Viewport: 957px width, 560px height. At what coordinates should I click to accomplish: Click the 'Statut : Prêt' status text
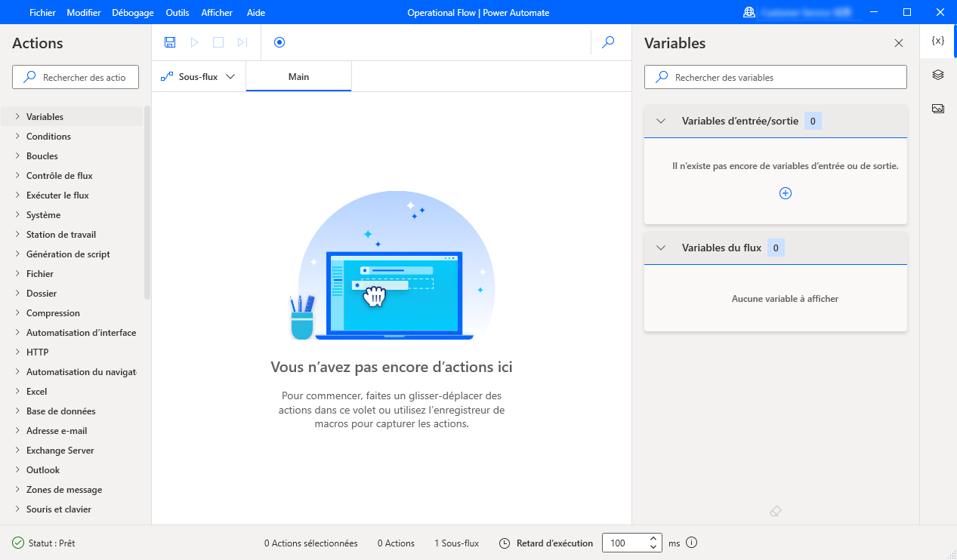click(x=51, y=543)
